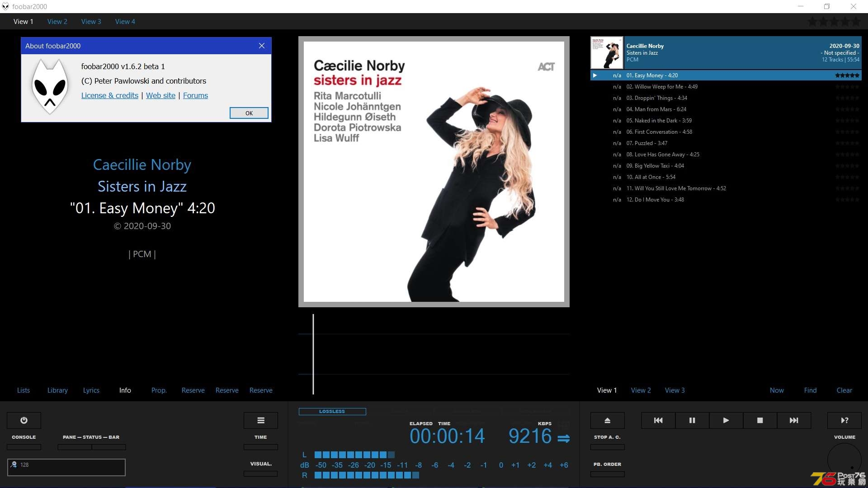Viewport: 868px width, 488px height.
Task: Select track 05. Naked in the Dark
Action: (726, 121)
